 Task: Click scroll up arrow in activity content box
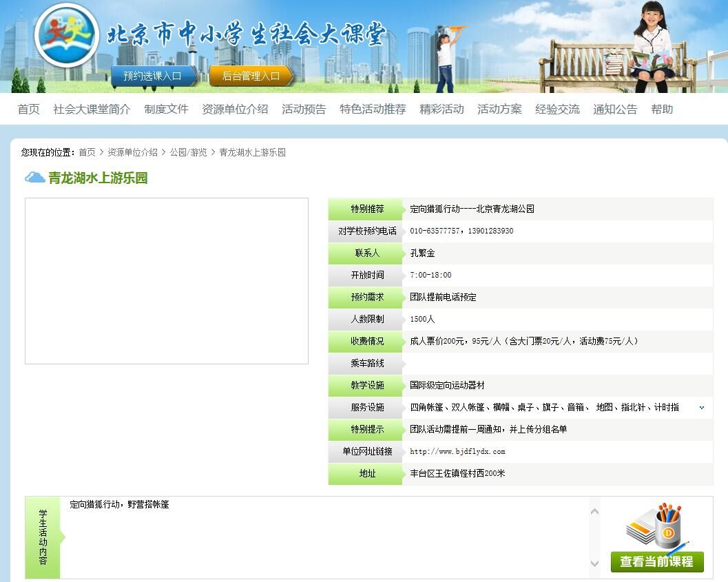pyautogui.click(x=595, y=511)
